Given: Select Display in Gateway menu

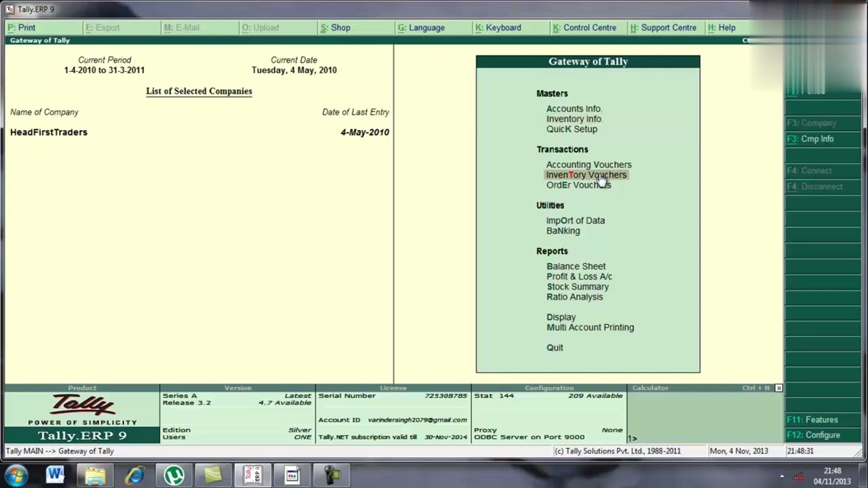Looking at the screenshot, I should (x=561, y=317).
